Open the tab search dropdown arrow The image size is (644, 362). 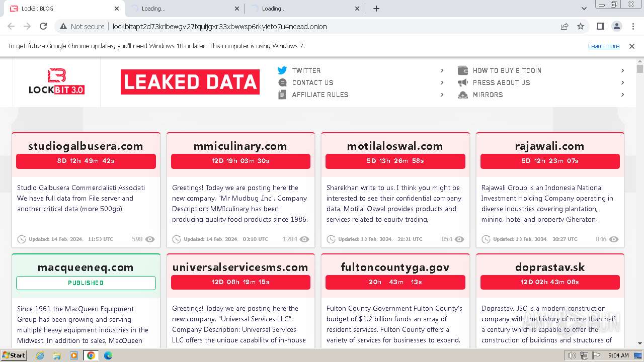584,9
